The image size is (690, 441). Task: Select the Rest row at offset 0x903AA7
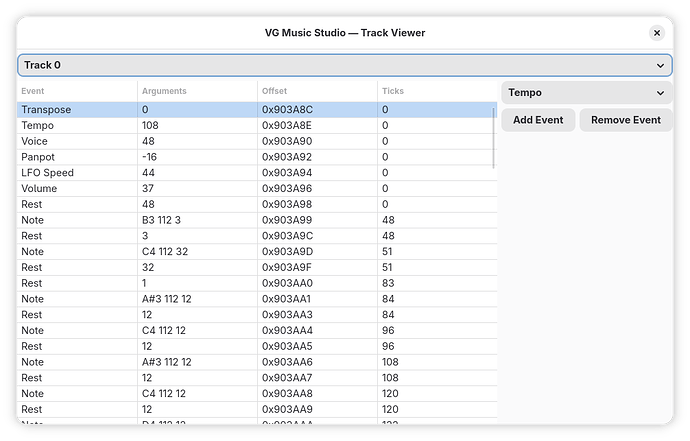point(257,378)
